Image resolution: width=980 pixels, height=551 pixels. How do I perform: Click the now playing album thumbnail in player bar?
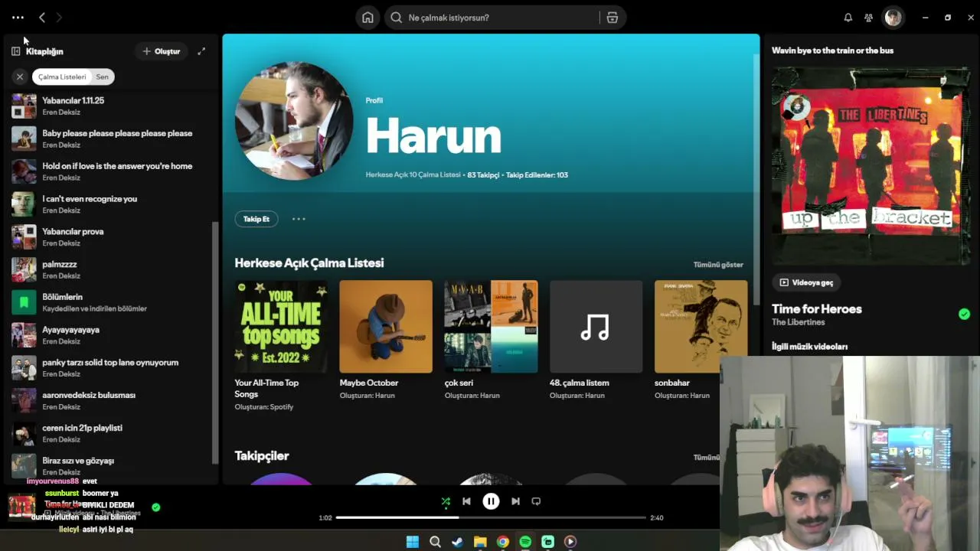pos(21,507)
